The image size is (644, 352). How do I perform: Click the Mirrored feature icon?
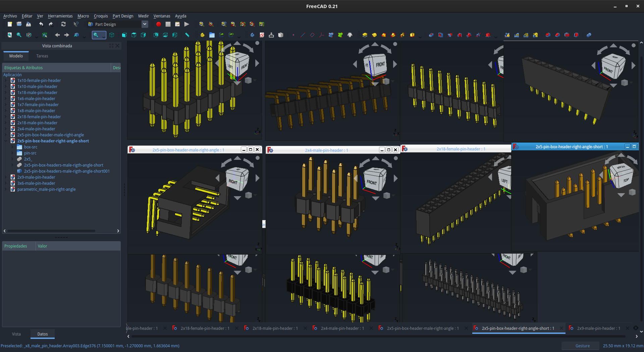tap(507, 35)
